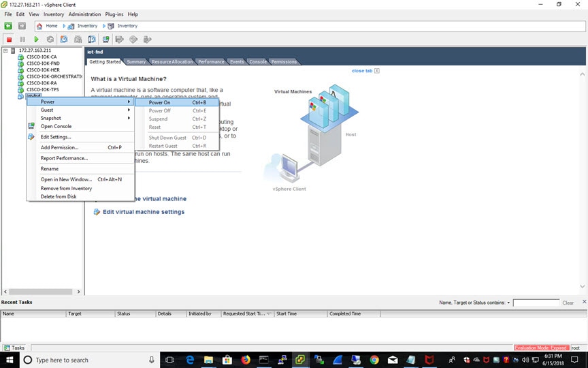Open File Explorer from the taskbar
The width and height of the screenshot is (588, 368).
(208, 360)
